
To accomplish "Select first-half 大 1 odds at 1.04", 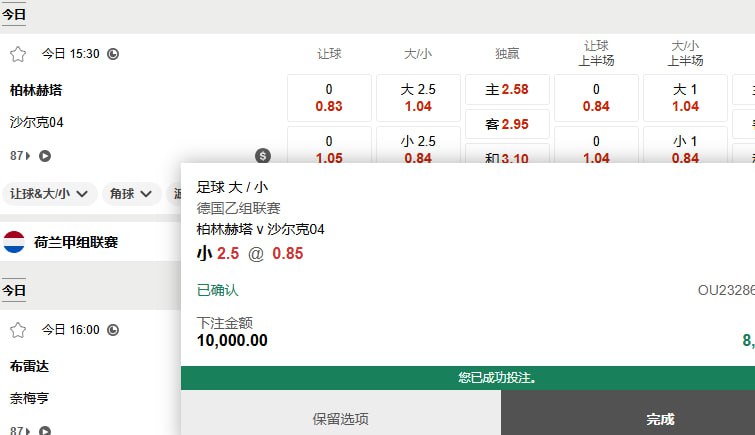I will click(x=685, y=98).
